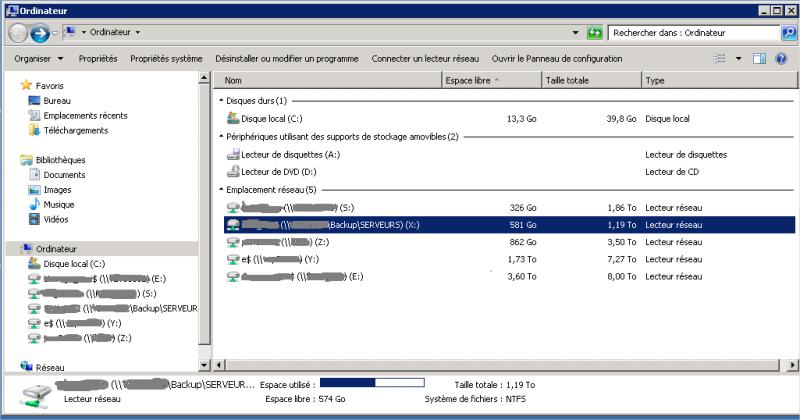
Task: Select the e$ (Y:) network drive in the list
Action: click(x=509, y=259)
